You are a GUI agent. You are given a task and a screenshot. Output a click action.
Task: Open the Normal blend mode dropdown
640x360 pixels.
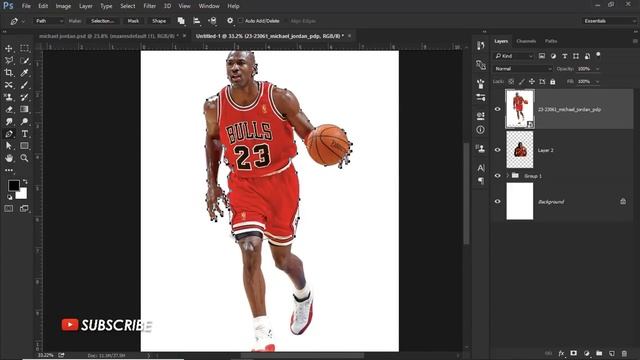pyautogui.click(x=523, y=69)
